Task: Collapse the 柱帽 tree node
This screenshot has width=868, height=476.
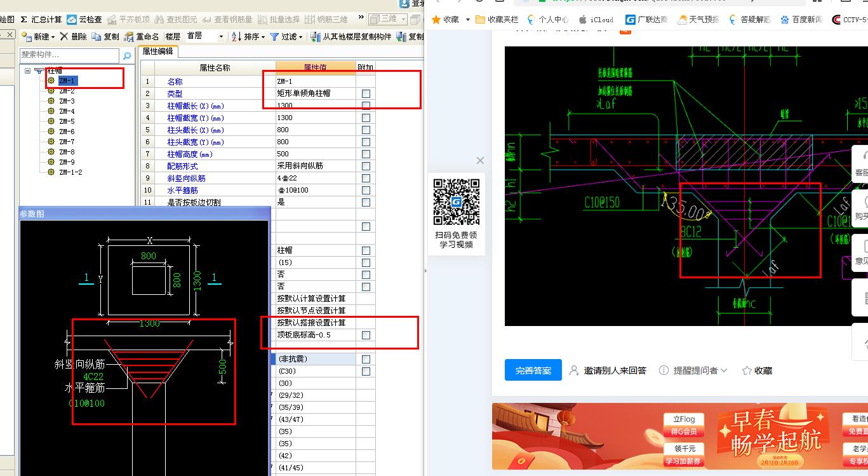Action: coord(28,71)
